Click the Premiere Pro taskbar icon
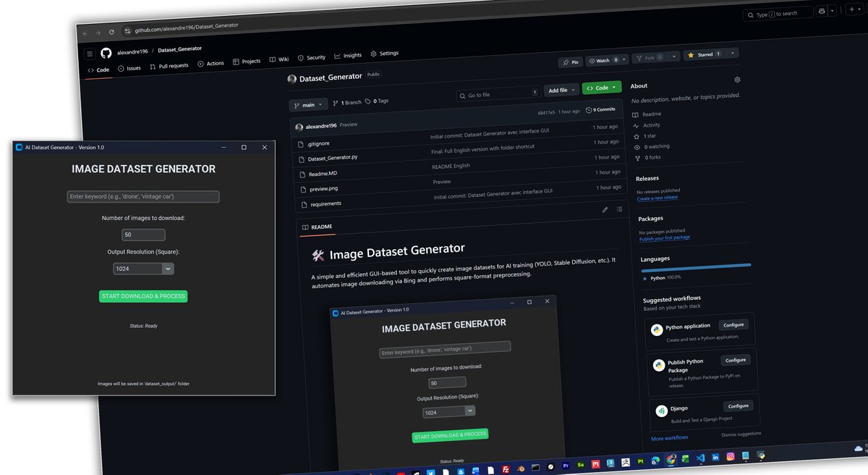Screen dimensions: 868x475 566,466
